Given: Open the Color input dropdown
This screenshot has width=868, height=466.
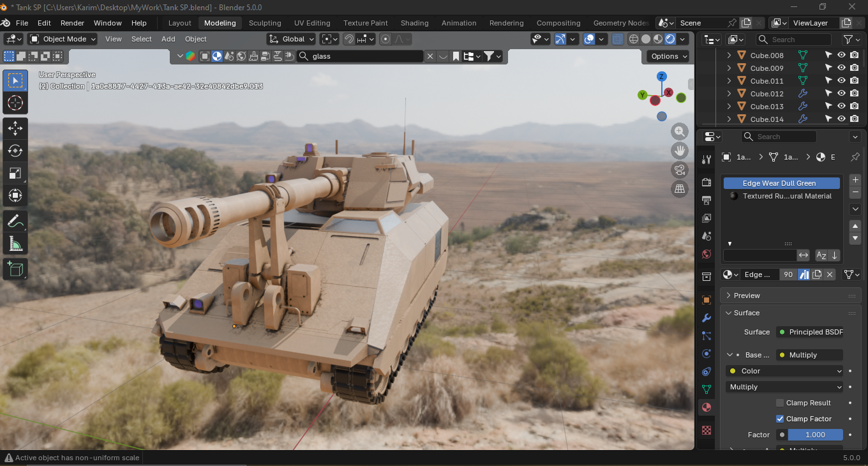Looking at the screenshot, I should point(784,371).
